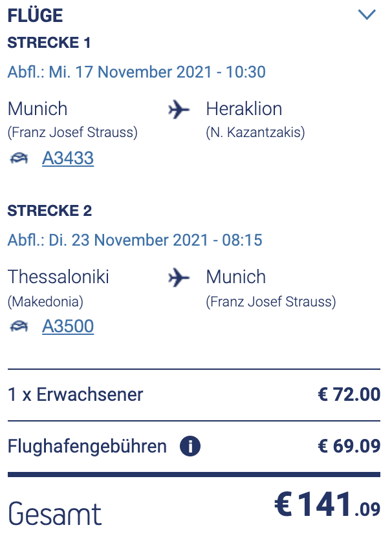Click the € 69.09 airport fee amount
Screen dimensions: 392x534
click(x=349, y=446)
